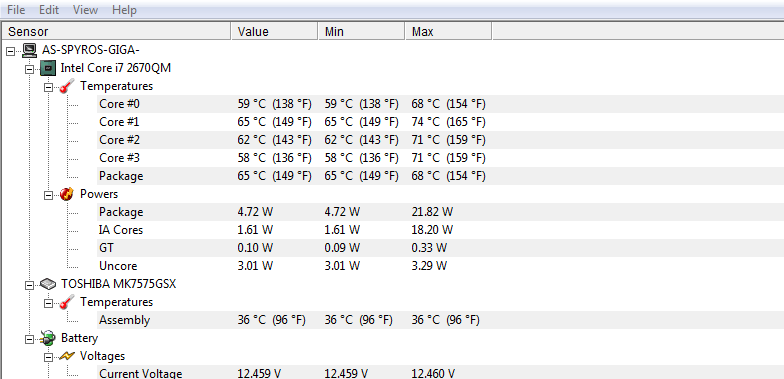Open the Edit menu

pyautogui.click(x=49, y=10)
